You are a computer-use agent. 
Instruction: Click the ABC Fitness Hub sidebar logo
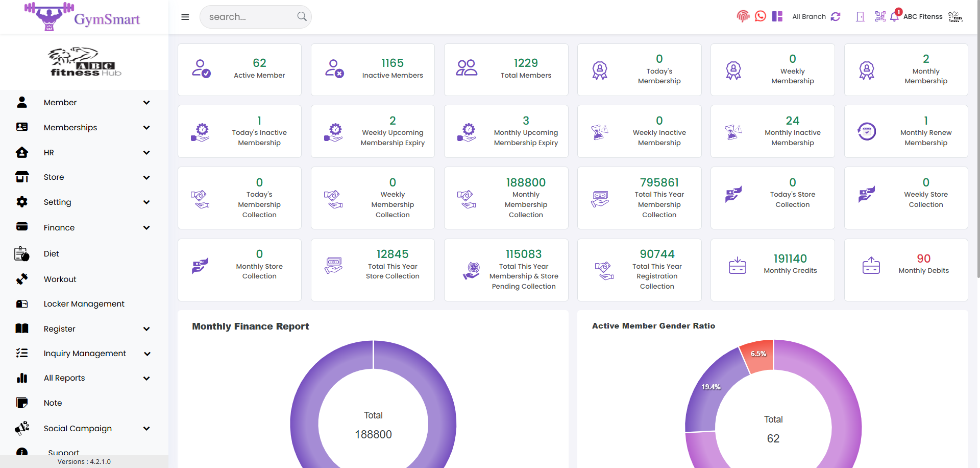click(x=84, y=62)
